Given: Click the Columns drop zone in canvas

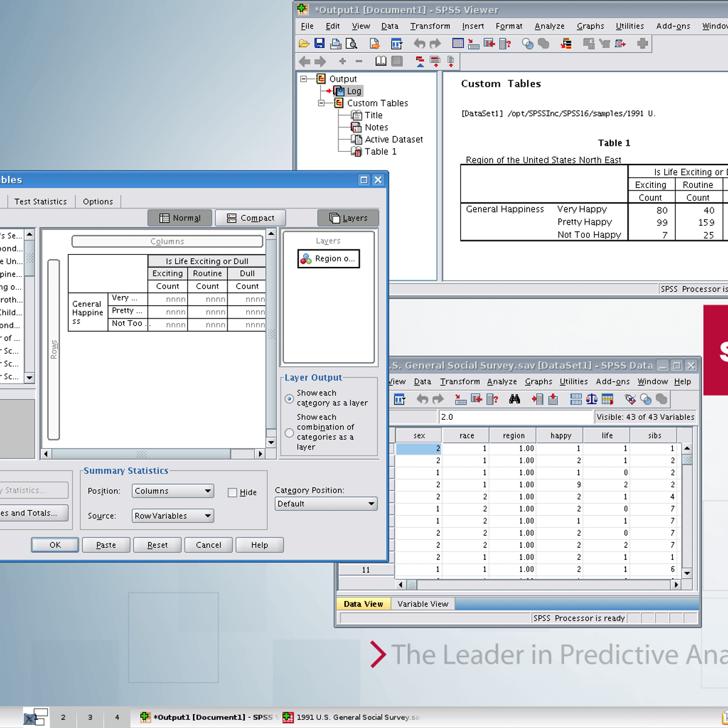Looking at the screenshot, I should coord(167,241).
